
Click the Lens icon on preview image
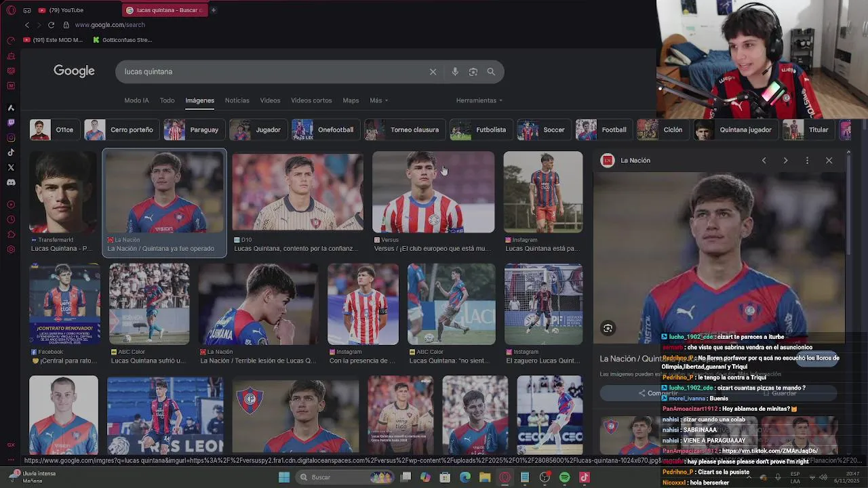608,329
